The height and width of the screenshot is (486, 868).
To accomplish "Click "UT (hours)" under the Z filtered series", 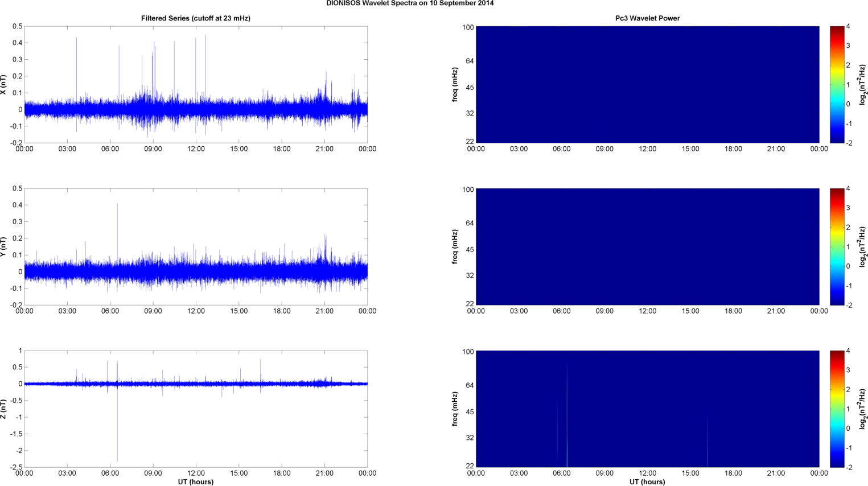I will 196,482.
